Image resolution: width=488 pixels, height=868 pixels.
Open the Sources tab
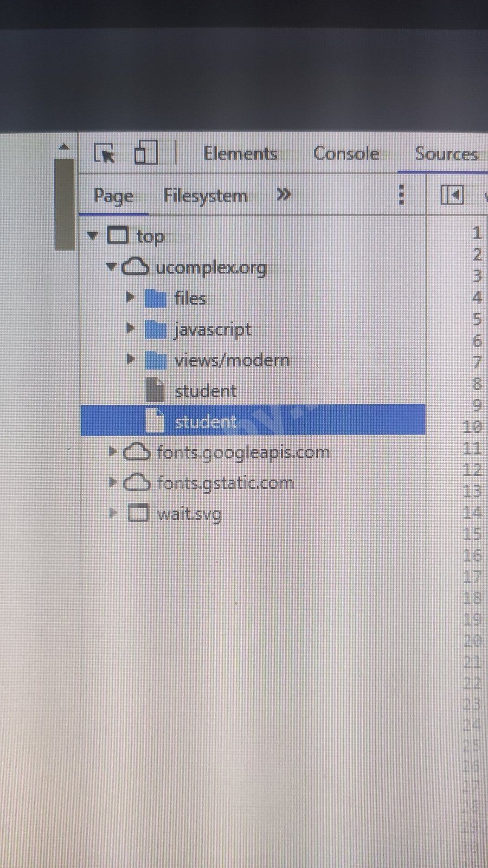(446, 154)
